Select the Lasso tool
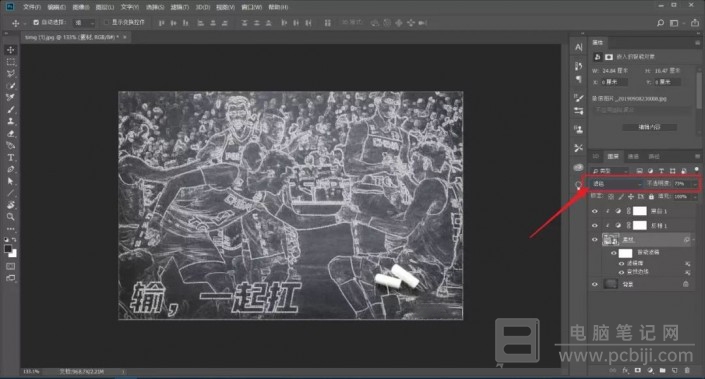The height and width of the screenshot is (379, 705). 10,73
